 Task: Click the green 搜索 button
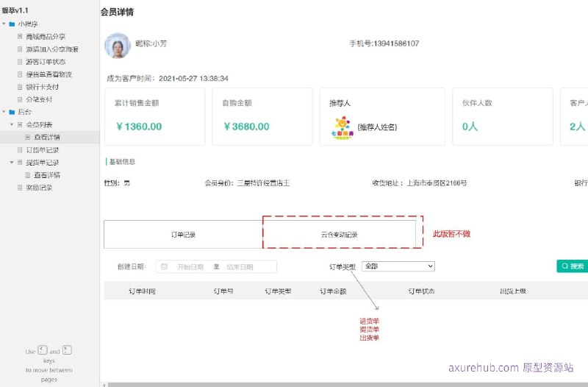pos(573,266)
